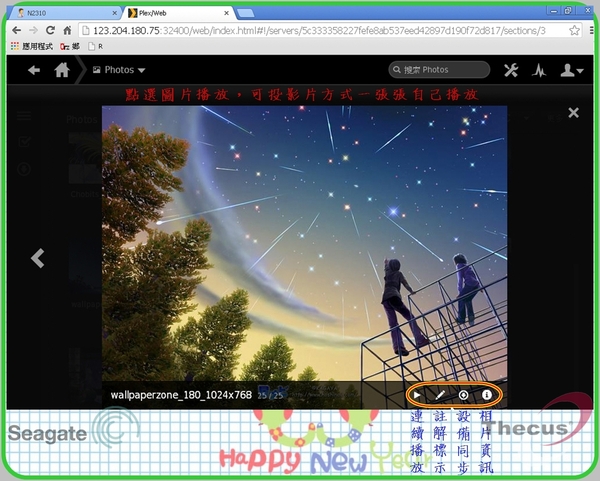The width and height of the screenshot is (600, 481).
Task: Open the second bookmark in the bar
Action: pos(70,46)
